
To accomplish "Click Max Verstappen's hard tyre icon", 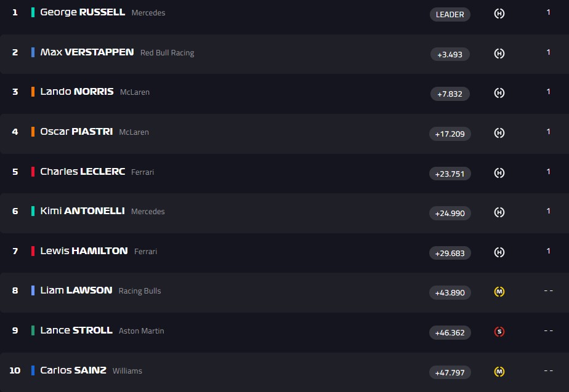I will click(x=499, y=54).
